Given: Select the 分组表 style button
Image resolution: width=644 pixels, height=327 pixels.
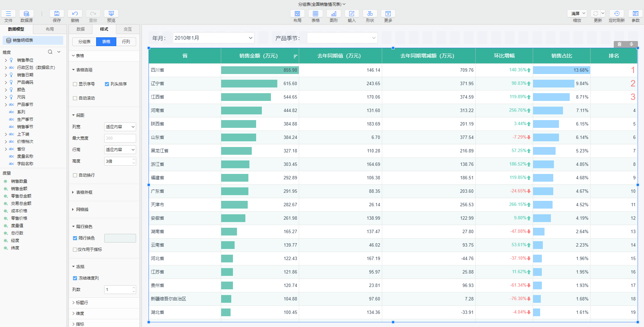Looking at the screenshot, I should [84, 42].
